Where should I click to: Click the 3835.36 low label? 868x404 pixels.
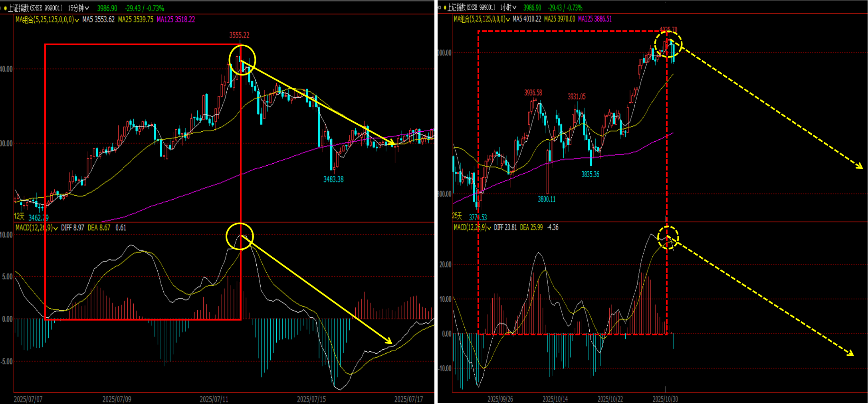point(590,174)
